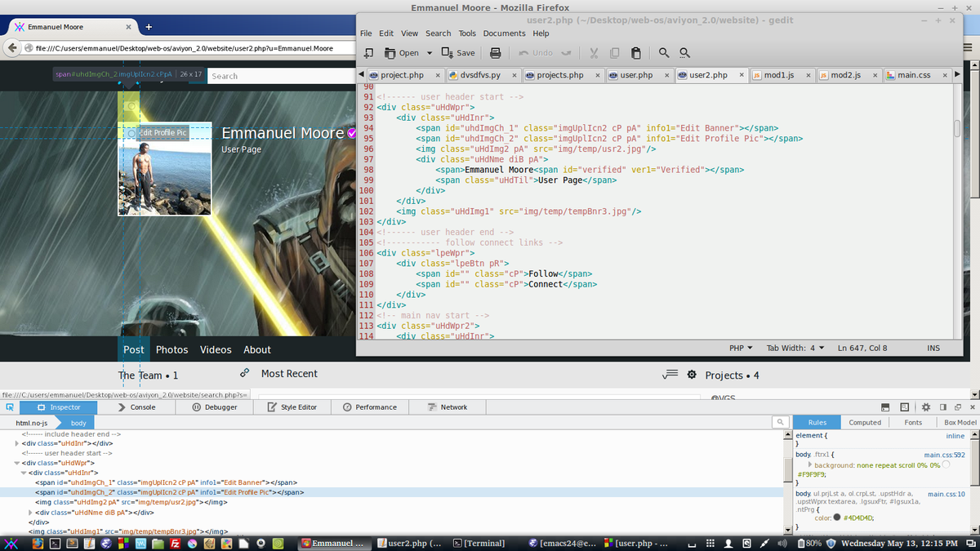The height and width of the screenshot is (551, 980).
Task: Go back with Firefox's back arrow
Action: pos(14,48)
